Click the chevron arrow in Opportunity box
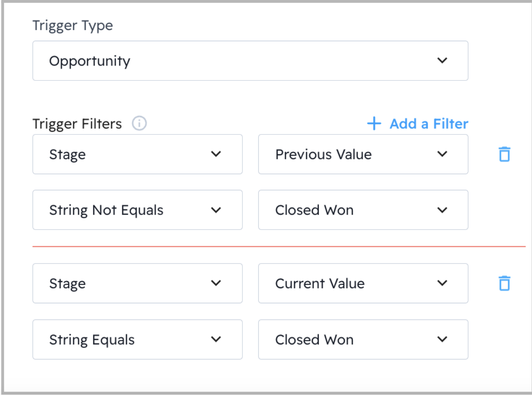The height and width of the screenshot is (395, 532). [442, 60]
